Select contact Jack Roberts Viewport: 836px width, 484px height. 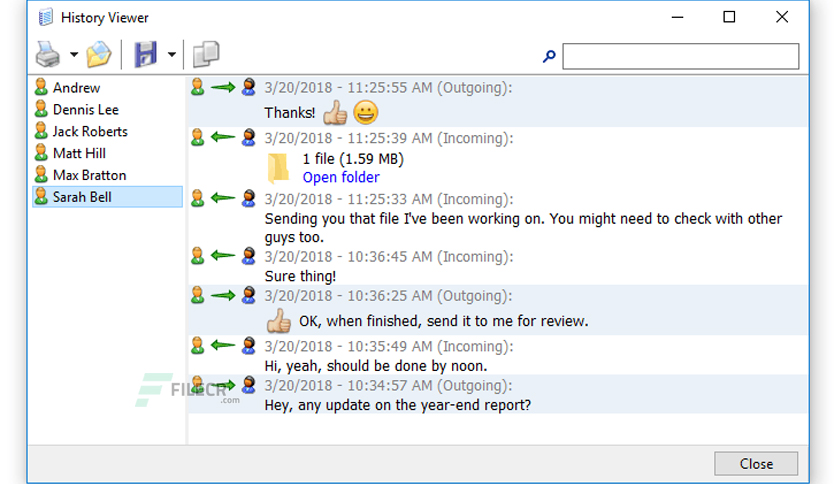90,131
